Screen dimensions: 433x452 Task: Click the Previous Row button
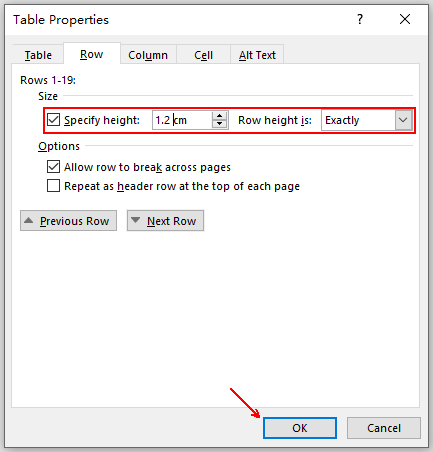pyautogui.click(x=68, y=221)
